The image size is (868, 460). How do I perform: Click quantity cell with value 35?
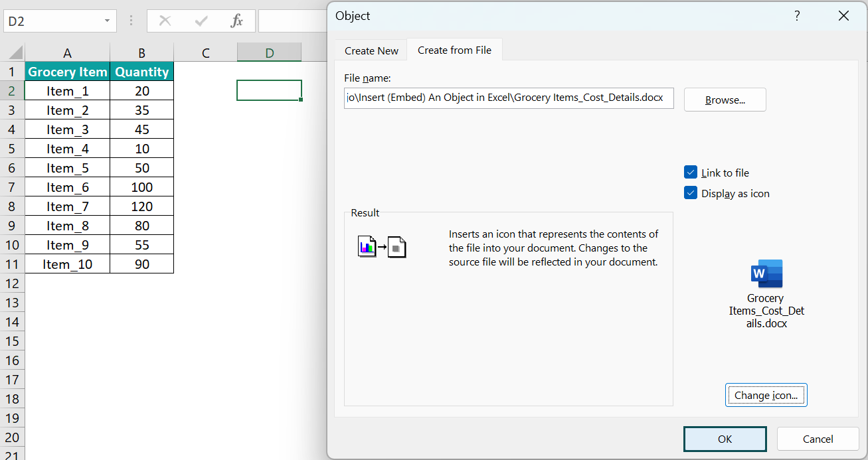142,110
